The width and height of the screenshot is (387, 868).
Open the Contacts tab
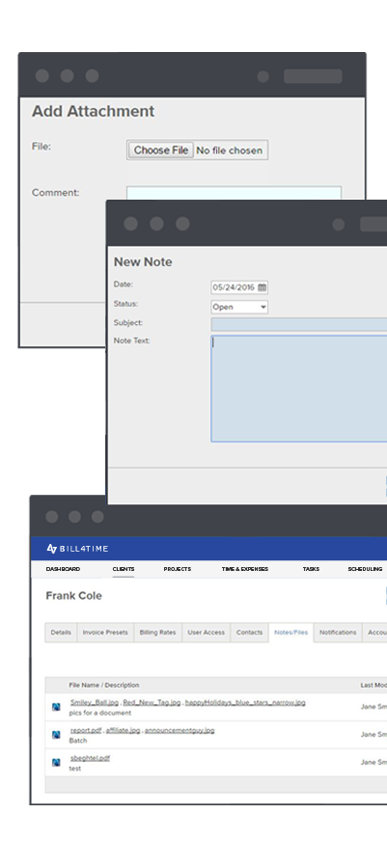[x=249, y=632]
